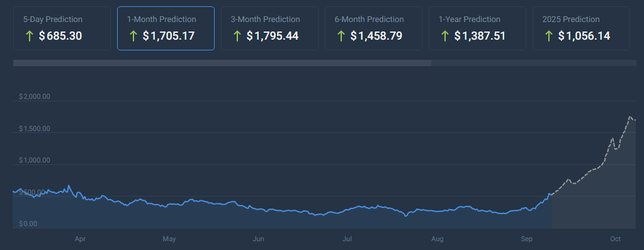Click green arrow next to $1,795.44
Image resolution: width=644 pixels, height=250 pixels.
(237, 36)
